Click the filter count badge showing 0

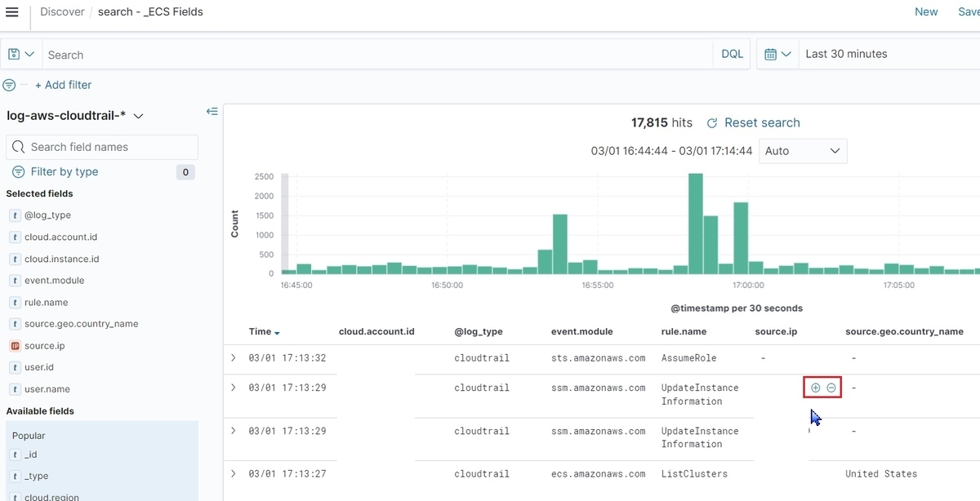(185, 172)
